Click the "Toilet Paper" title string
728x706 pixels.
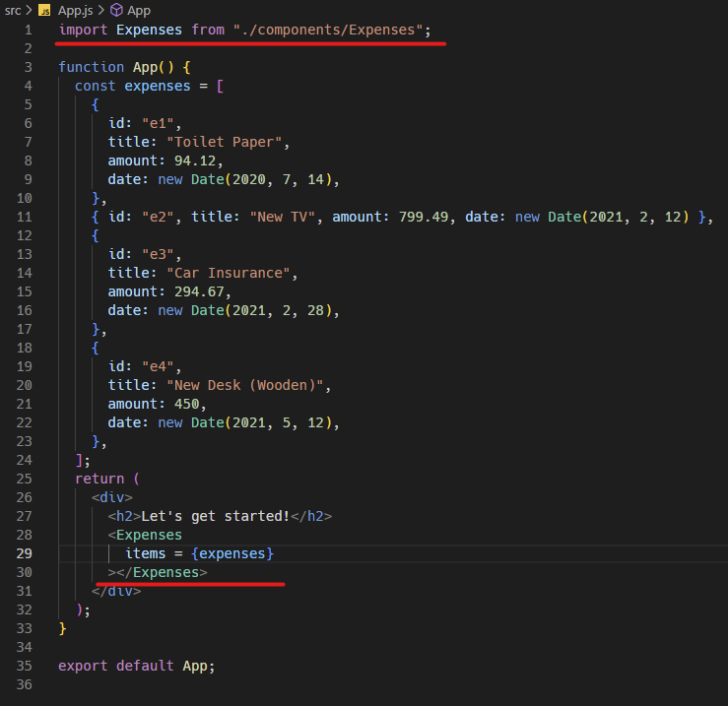pos(225,142)
